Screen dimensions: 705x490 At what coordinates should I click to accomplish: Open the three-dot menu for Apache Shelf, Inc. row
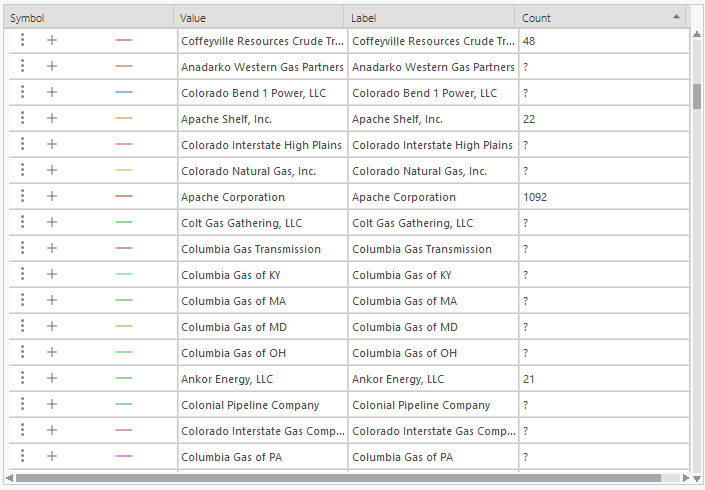tap(22, 118)
